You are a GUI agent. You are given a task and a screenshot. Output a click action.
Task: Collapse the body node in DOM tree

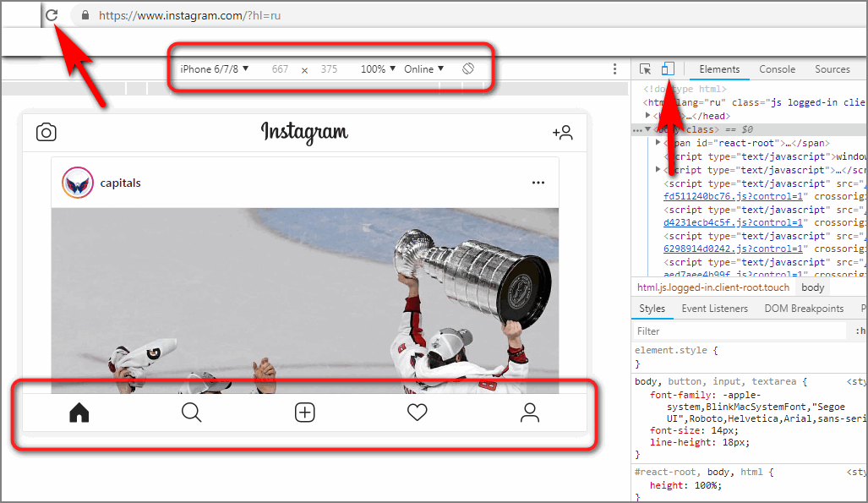647,129
